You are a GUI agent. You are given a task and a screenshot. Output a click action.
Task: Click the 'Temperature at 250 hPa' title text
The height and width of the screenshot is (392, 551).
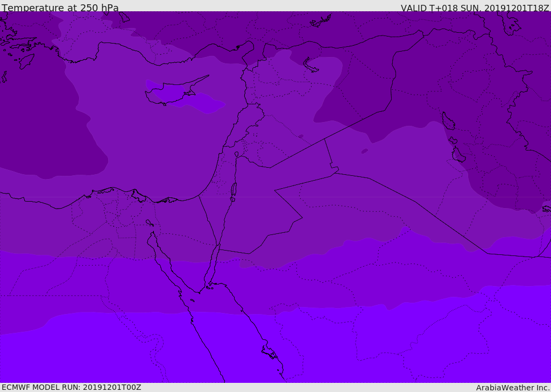pos(60,8)
